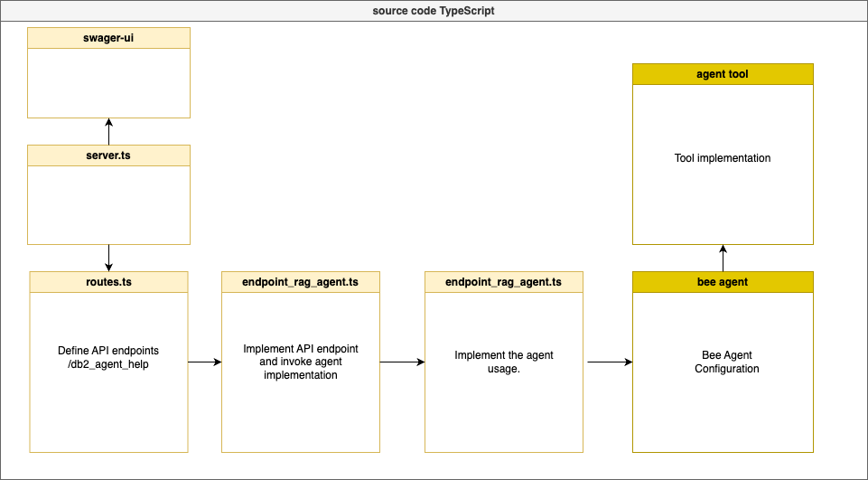
Task: Select the 'Bee Agent Configuration' text
Action: click(723, 362)
